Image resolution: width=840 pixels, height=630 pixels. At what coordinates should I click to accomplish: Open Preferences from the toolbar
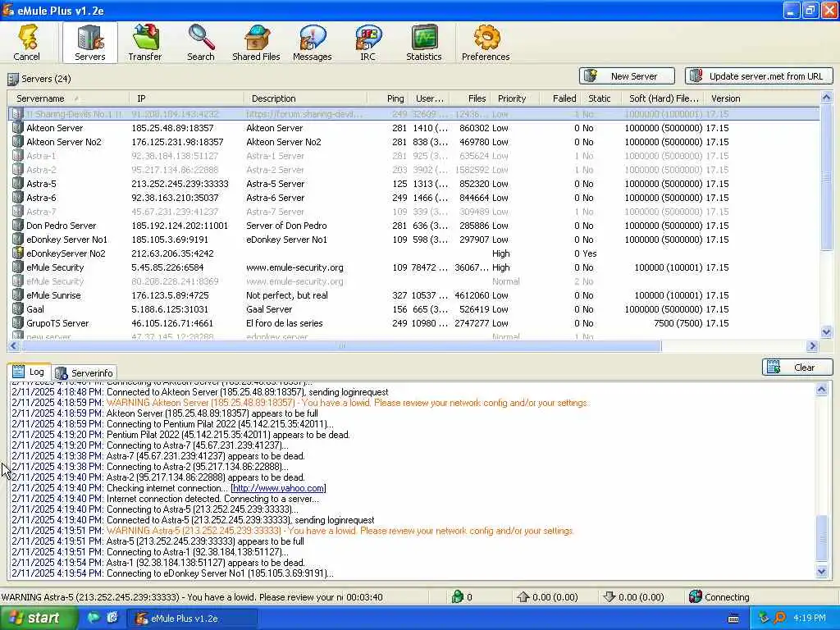click(x=486, y=43)
